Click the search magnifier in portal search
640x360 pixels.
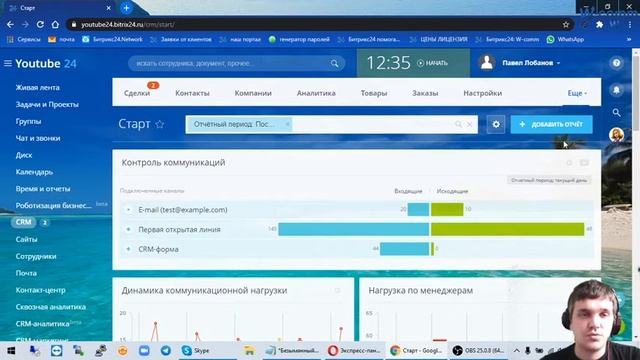(x=334, y=64)
